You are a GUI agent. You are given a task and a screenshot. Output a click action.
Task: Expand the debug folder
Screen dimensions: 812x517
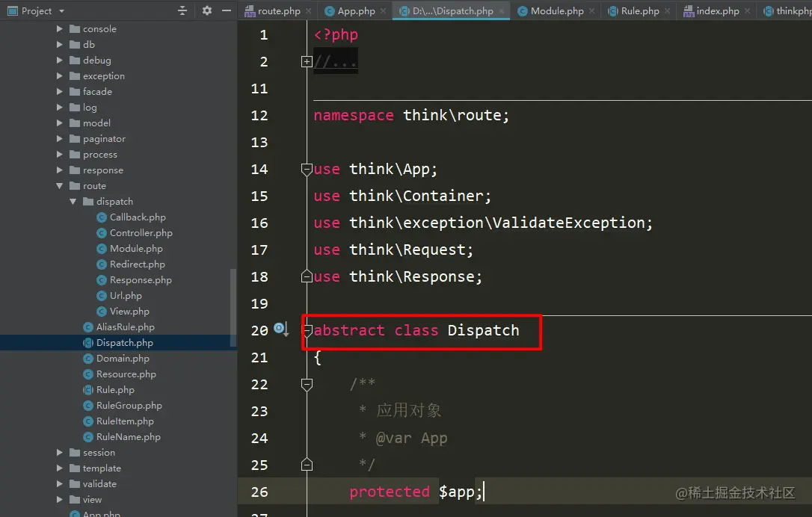click(x=60, y=60)
